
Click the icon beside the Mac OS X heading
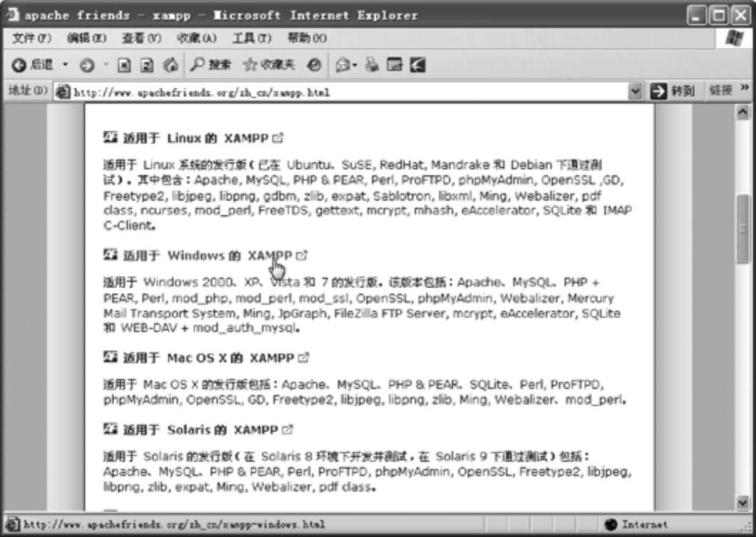click(x=110, y=357)
